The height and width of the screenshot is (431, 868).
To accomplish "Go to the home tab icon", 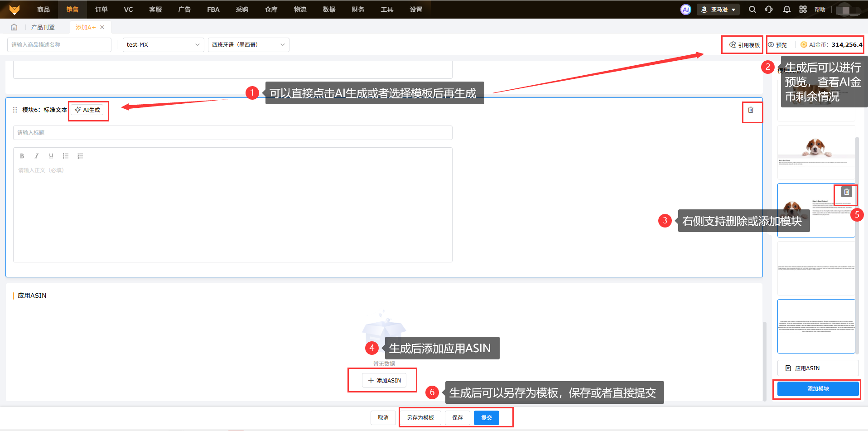I will coord(14,27).
